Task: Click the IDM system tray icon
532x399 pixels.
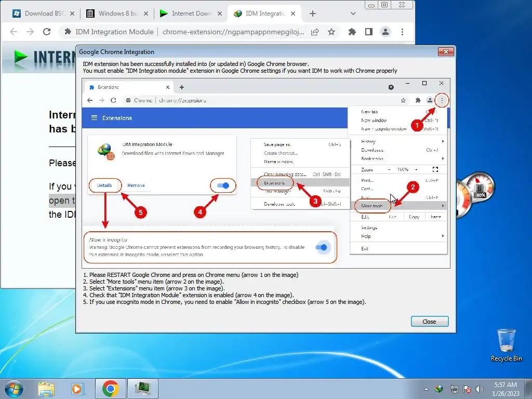Action: (x=439, y=389)
